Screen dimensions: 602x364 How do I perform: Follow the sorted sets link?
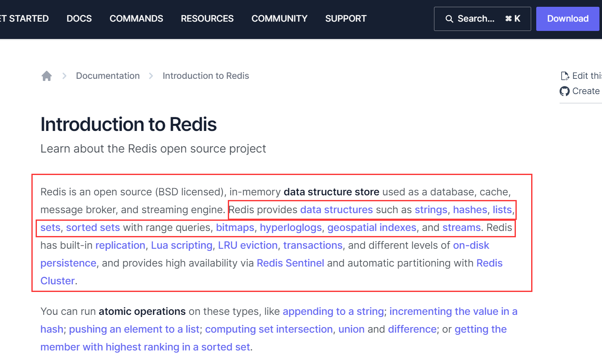(x=93, y=228)
